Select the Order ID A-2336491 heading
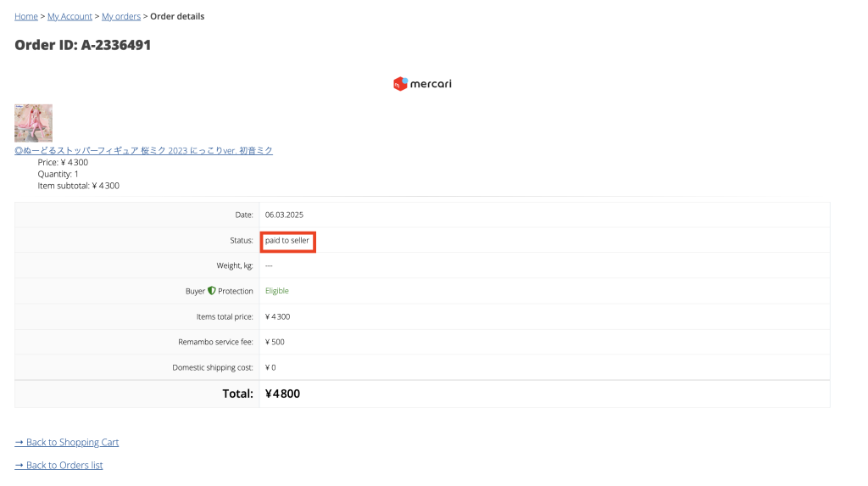Screen dimensions: 868x486 click(83, 45)
